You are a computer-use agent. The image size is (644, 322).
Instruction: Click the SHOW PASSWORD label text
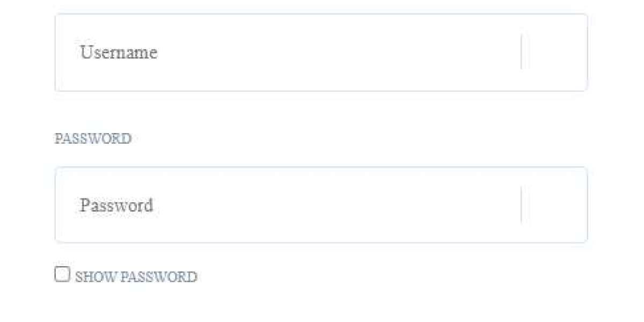pyautogui.click(x=136, y=277)
